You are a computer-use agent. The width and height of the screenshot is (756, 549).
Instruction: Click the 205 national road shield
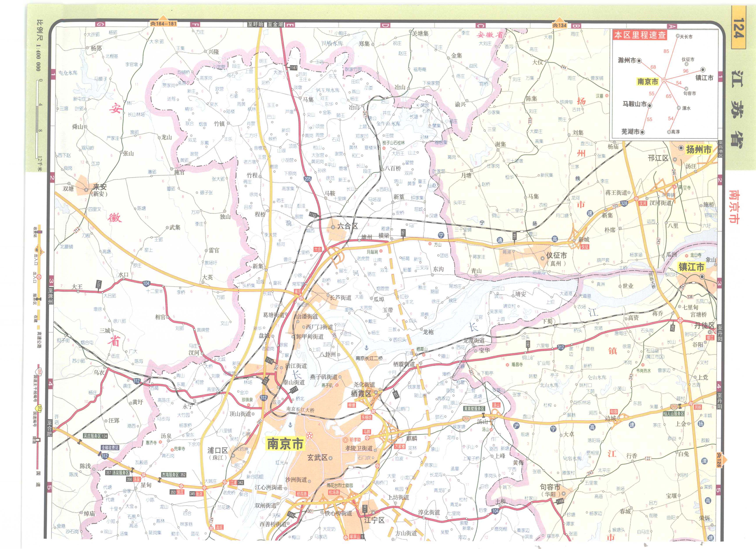tap(307, 179)
